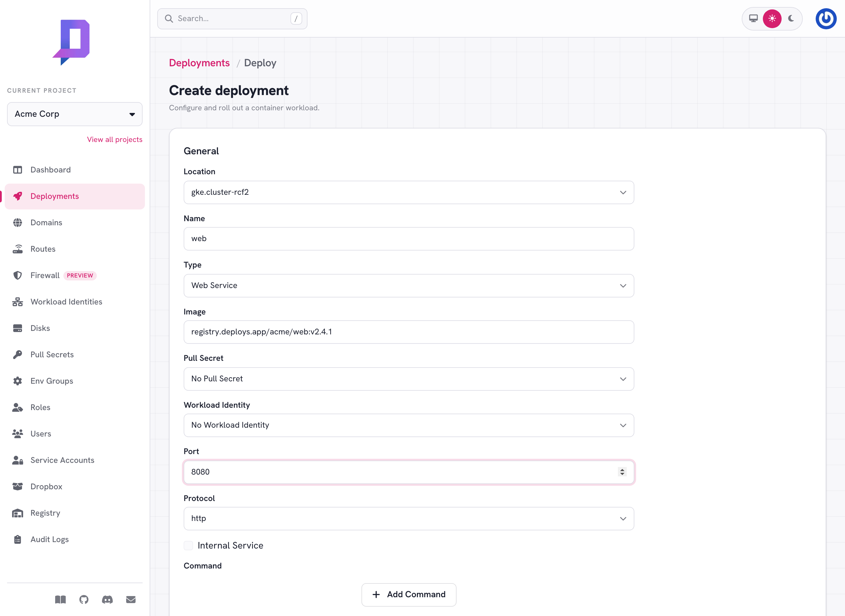The image size is (845, 616).
Task: Open the Workload Identity dropdown
Action: tap(409, 425)
